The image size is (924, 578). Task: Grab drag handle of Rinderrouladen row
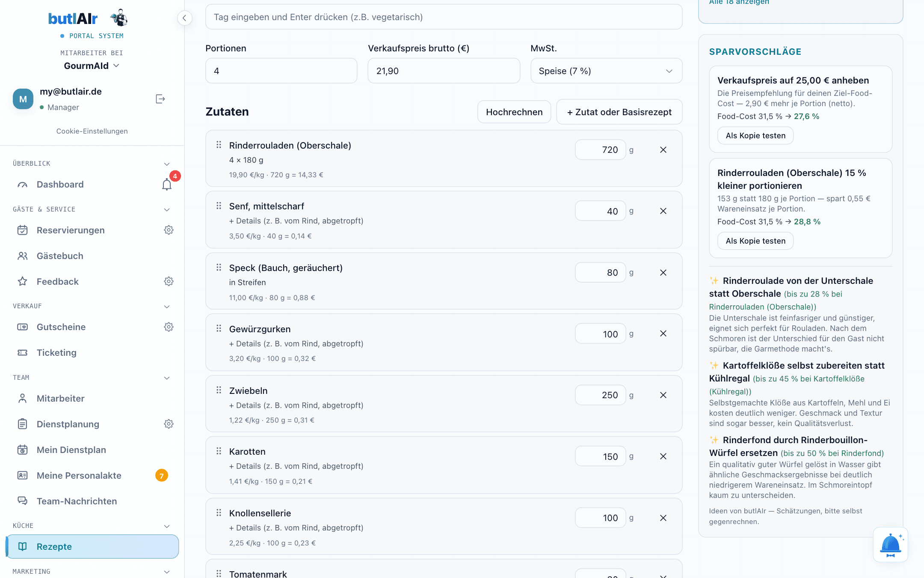[x=219, y=145]
